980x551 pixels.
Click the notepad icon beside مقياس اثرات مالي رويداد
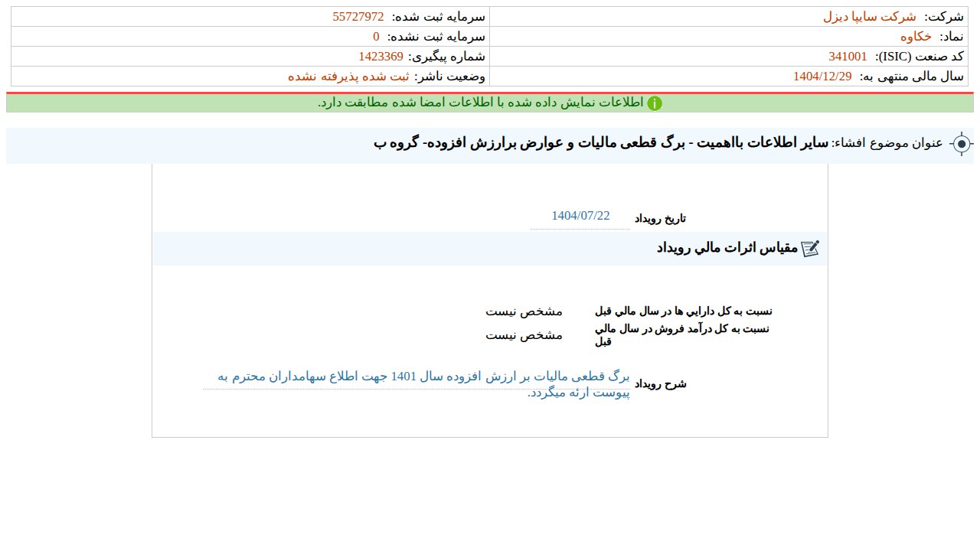810,249
